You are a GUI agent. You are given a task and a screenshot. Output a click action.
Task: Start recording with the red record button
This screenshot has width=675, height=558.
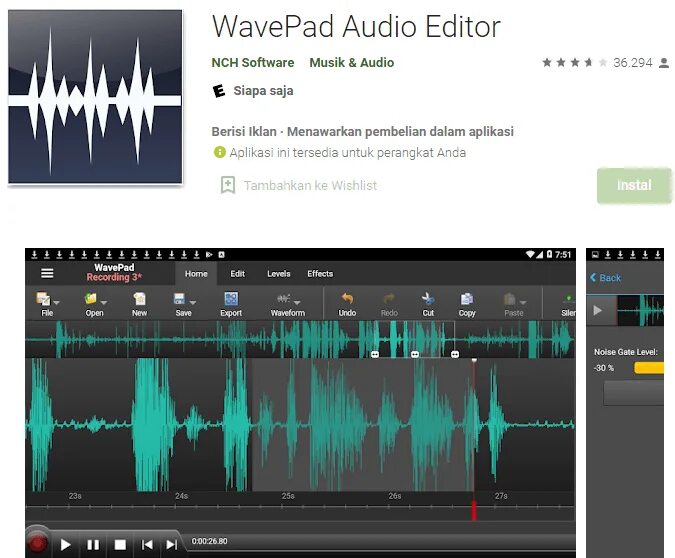point(38,542)
